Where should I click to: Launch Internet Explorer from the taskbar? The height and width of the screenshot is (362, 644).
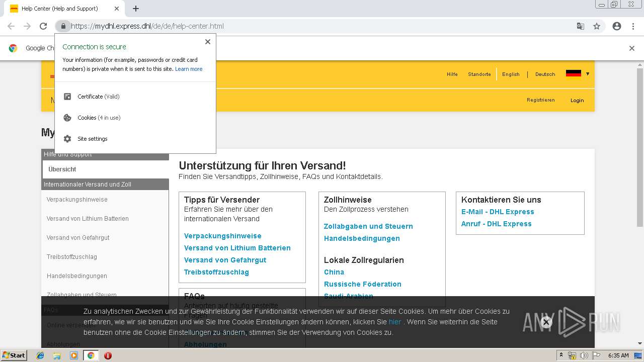click(x=41, y=355)
